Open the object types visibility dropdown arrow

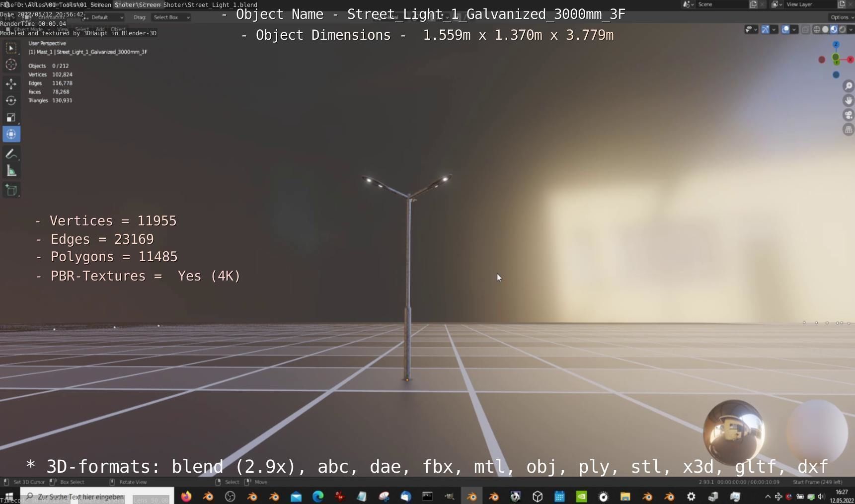pyautogui.click(x=756, y=30)
